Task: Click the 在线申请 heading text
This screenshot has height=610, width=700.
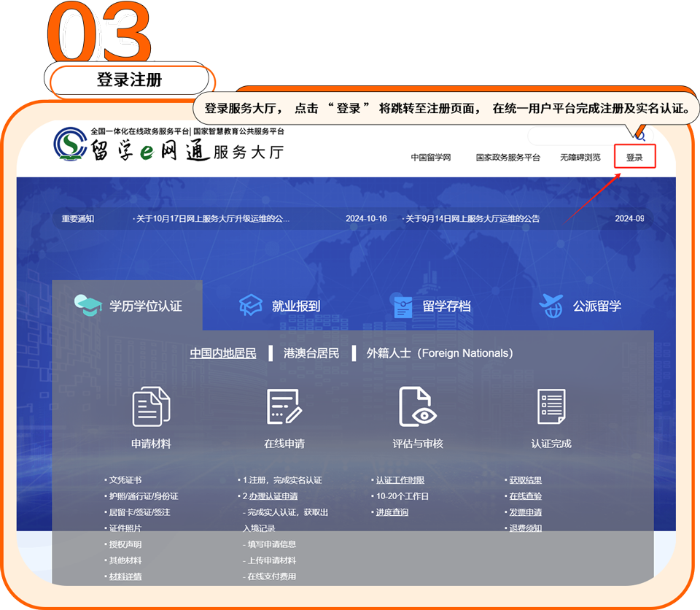Action: pyautogui.click(x=284, y=444)
